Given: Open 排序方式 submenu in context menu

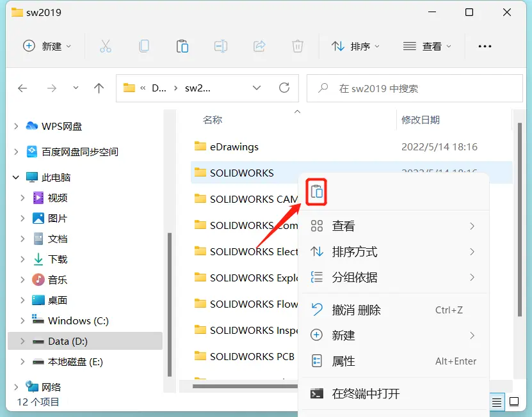Looking at the screenshot, I should [x=394, y=252].
